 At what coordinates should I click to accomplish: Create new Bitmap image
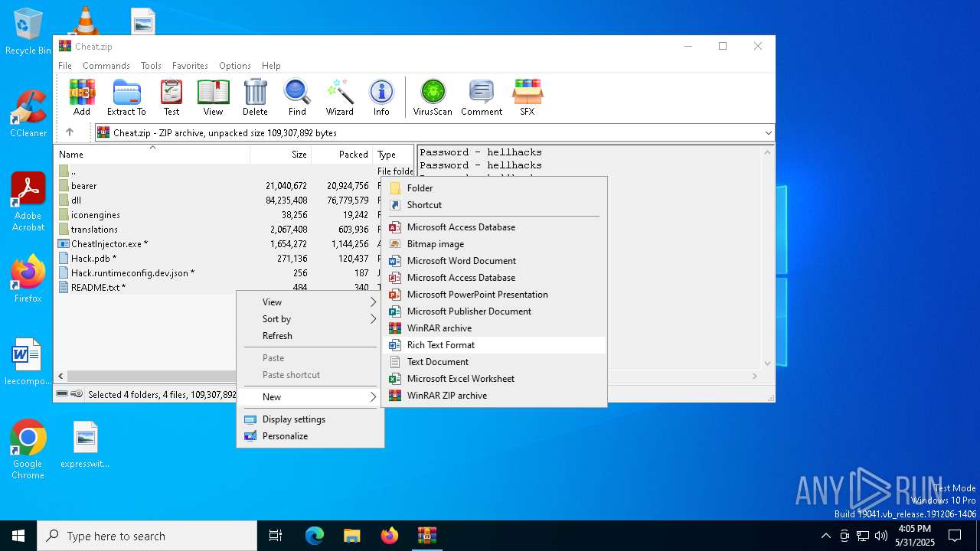click(494, 244)
